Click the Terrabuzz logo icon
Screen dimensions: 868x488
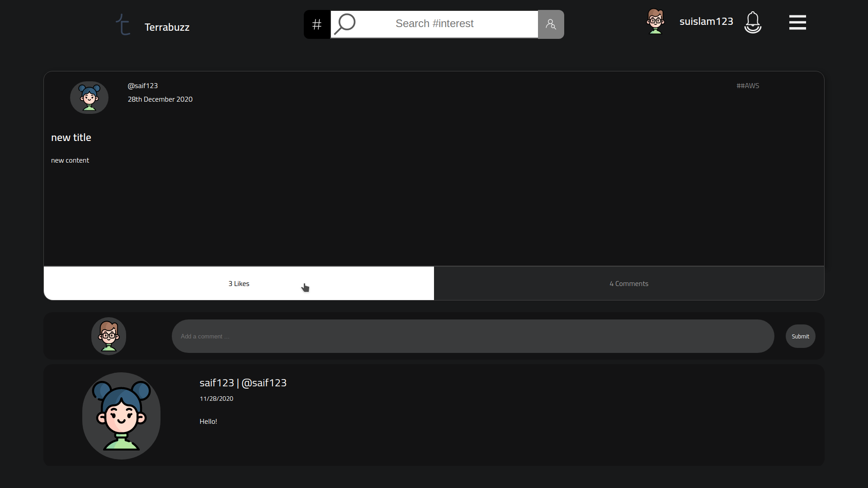coord(123,24)
